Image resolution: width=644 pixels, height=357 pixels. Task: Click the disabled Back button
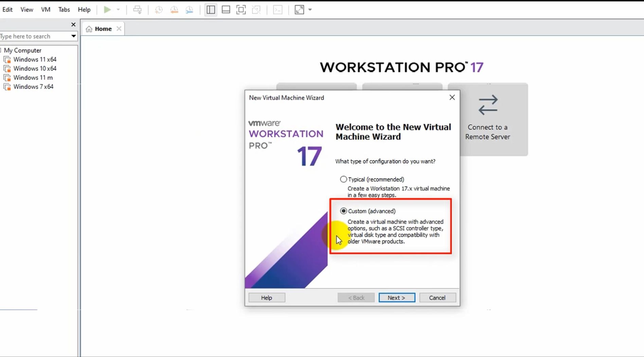pyautogui.click(x=356, y=297)
